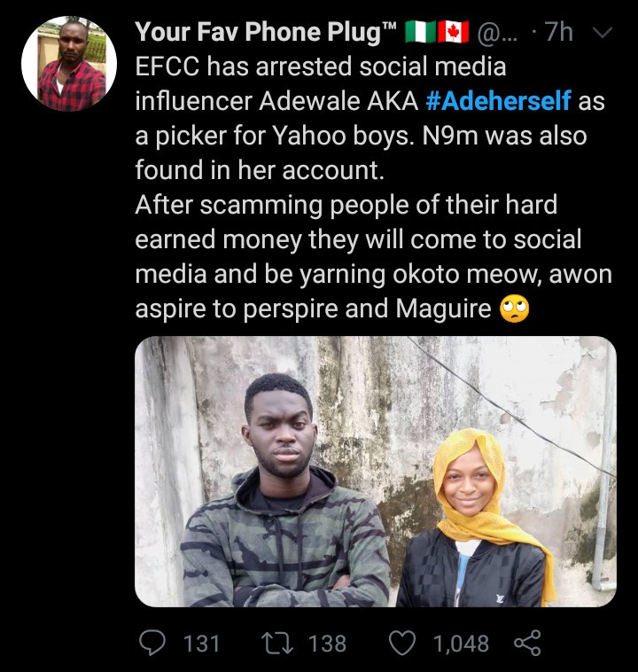Click the truncated @ handle beside the name
Screen dimensions: 638x672
point(499,34)
